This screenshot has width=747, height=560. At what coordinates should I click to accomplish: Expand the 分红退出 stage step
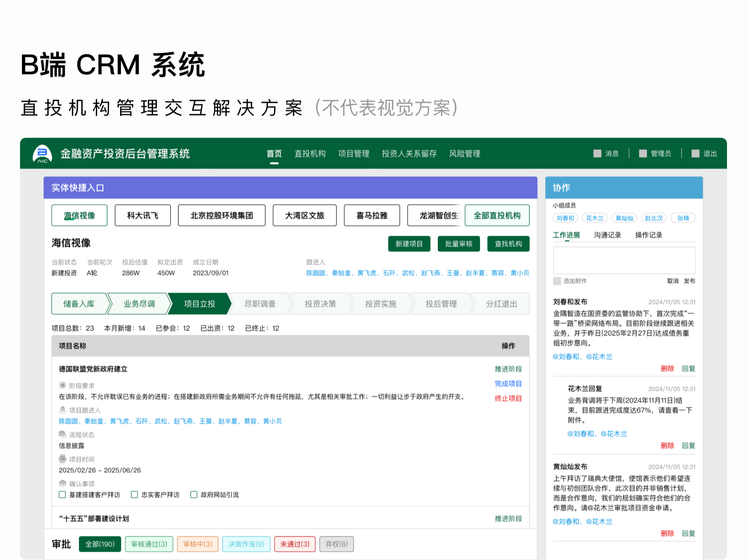(x=500, y=304)
